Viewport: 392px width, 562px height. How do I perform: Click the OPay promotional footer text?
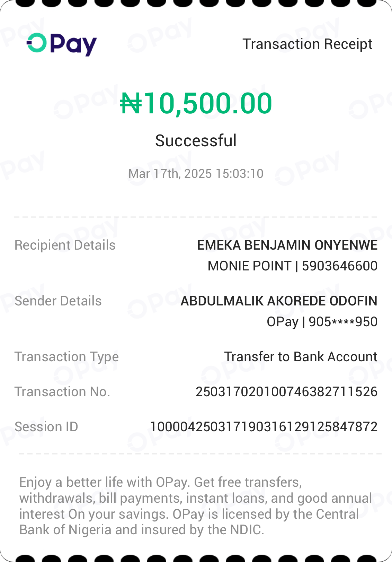click(196, 506)
